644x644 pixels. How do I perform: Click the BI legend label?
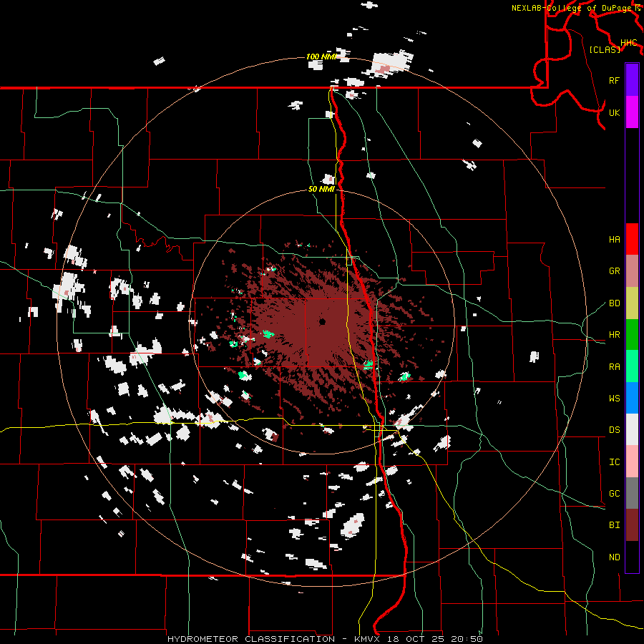(x=614, y=525)
